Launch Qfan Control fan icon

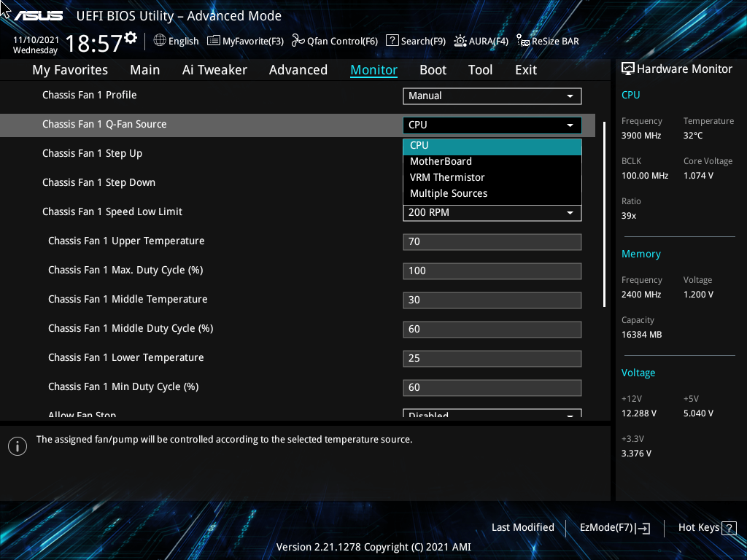pos(298,41)
